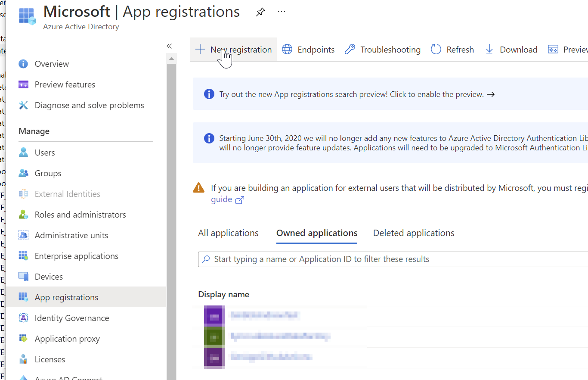Switch to Deleted applications tab
Viewport: 588px width, 380px height.
[414, 233]
